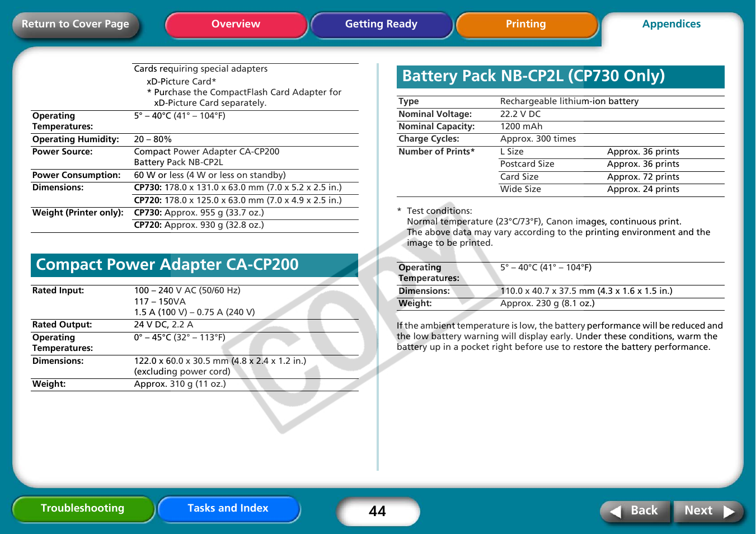756x534 pixels.
Task: Click the '117 – 150VA' value
Action: click(x=159, y=302)
